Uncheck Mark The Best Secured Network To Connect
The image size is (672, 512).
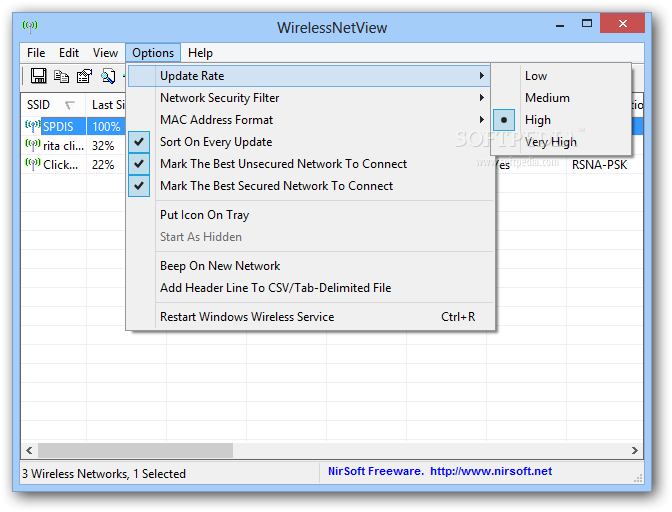click(139, 186)
